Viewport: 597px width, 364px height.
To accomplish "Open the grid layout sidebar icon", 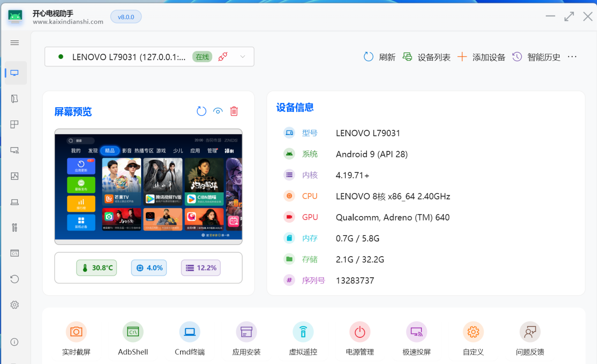I will tap(15, 124).
